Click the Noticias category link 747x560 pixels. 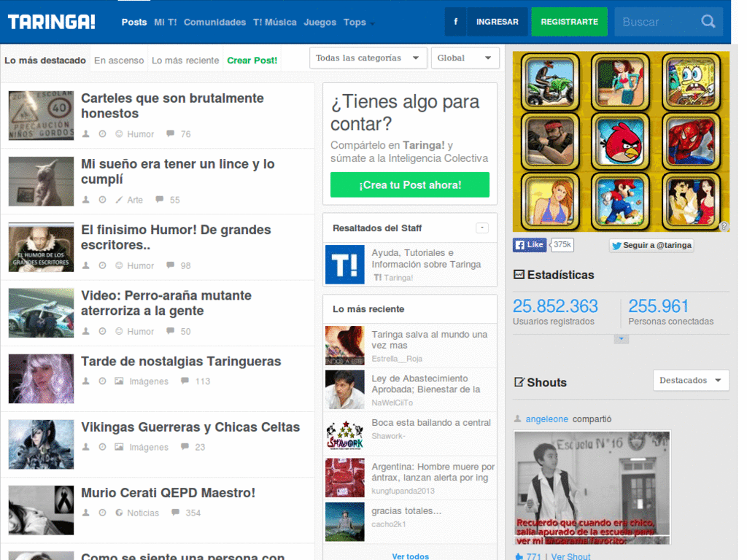[x=143, y=513]
